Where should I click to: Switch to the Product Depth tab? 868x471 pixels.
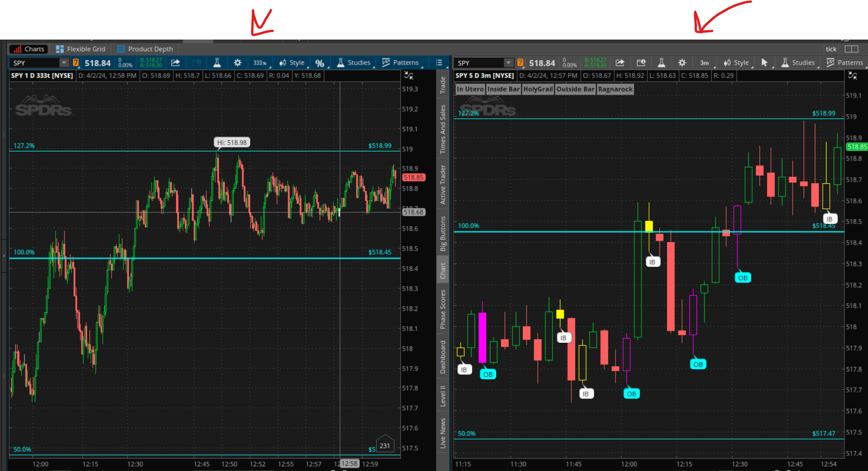[x=145, y=49]
